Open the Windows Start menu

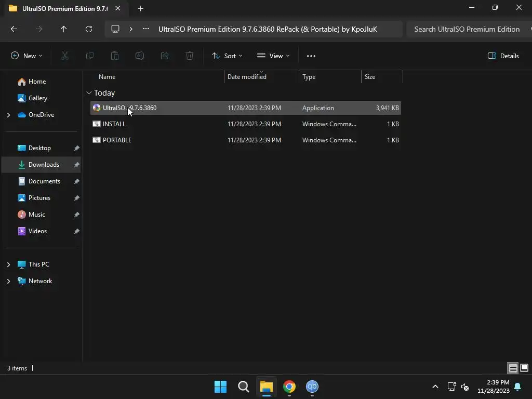pos(220,387)
